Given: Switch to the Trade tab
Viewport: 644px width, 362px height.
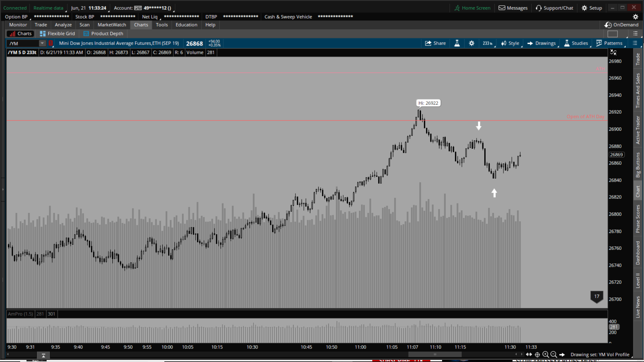Looking at the screenshot, I should pyautogui.click(x=41, y=25).
